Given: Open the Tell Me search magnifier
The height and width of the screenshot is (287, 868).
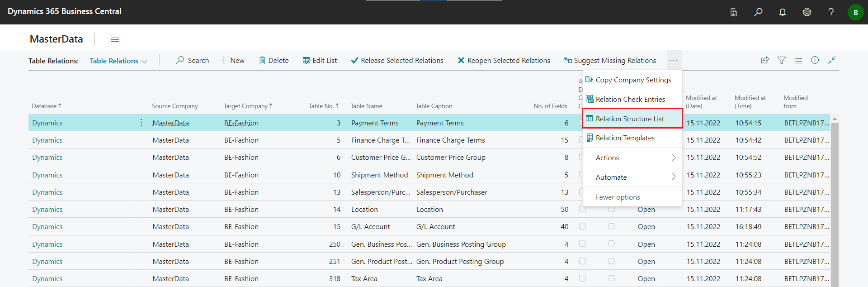Looking at the screenshot, I should [x=758, y=12].
